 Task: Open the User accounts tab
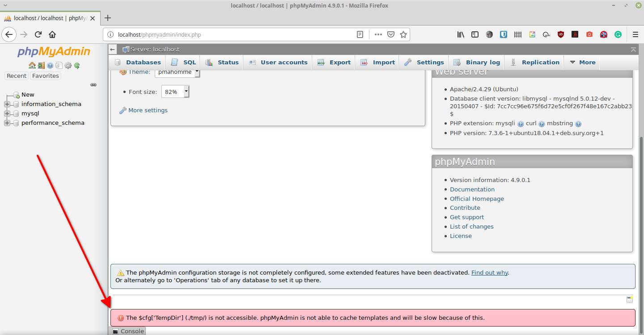278,63
